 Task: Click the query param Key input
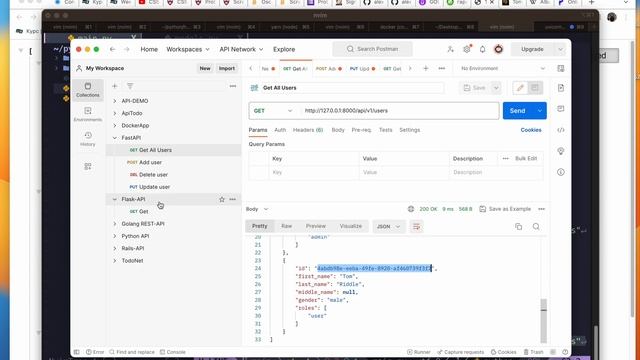point(313,172)
